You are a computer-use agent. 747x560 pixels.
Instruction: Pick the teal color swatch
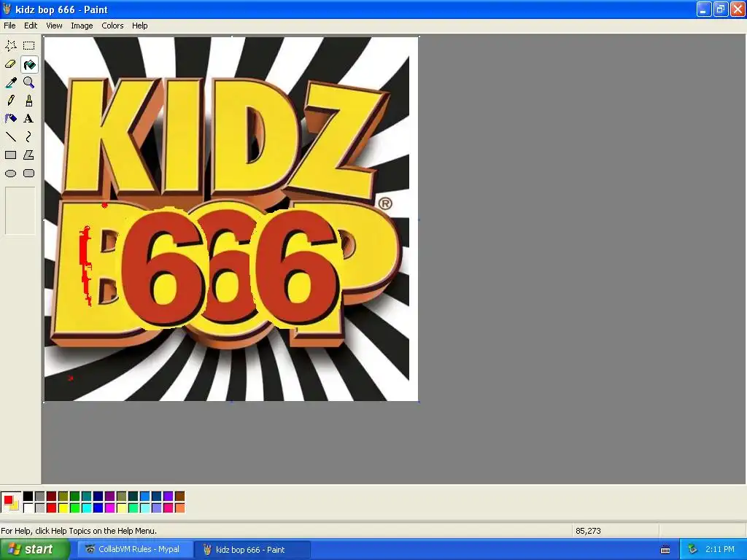87,497
